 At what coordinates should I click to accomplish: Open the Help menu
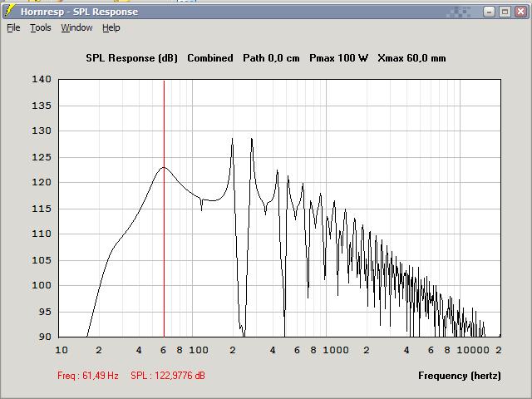click(111, 27)
